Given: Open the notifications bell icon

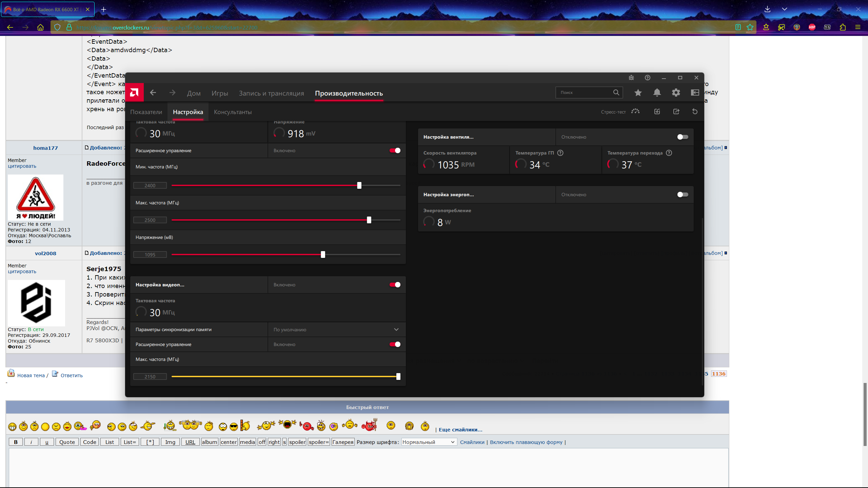Looking at the screenshot, I should [x=657, y=93].
